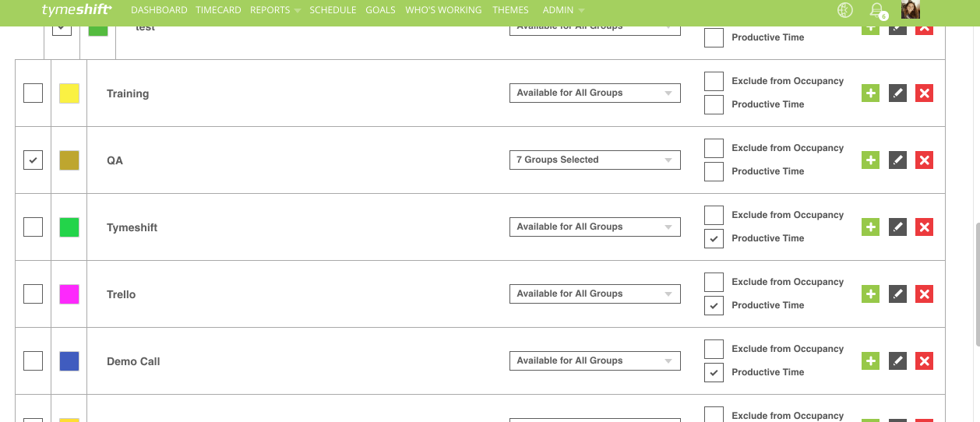Viewport: 980px width, 422px height.
Task: Pick the magenta color swatch for Trello
Action: point(69,294)
